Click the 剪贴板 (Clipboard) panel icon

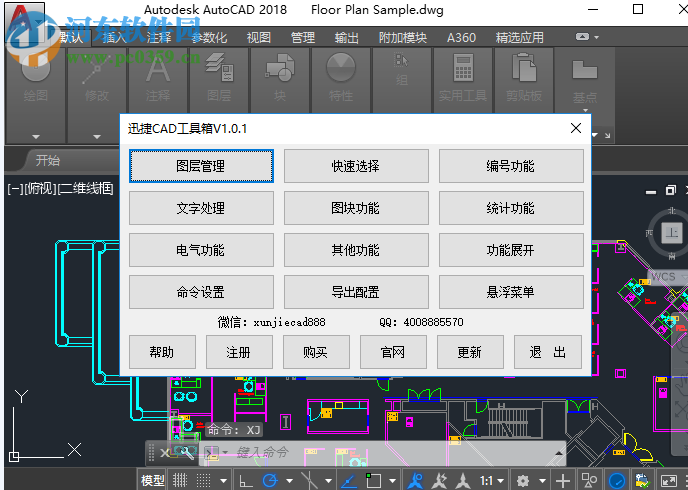pyautogui.click(x=524, y=67)
